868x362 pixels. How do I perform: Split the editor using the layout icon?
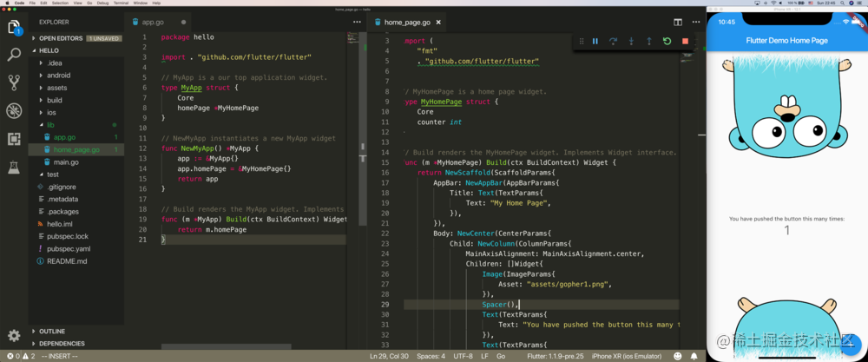pyautogui.click(x=678, y=23)
